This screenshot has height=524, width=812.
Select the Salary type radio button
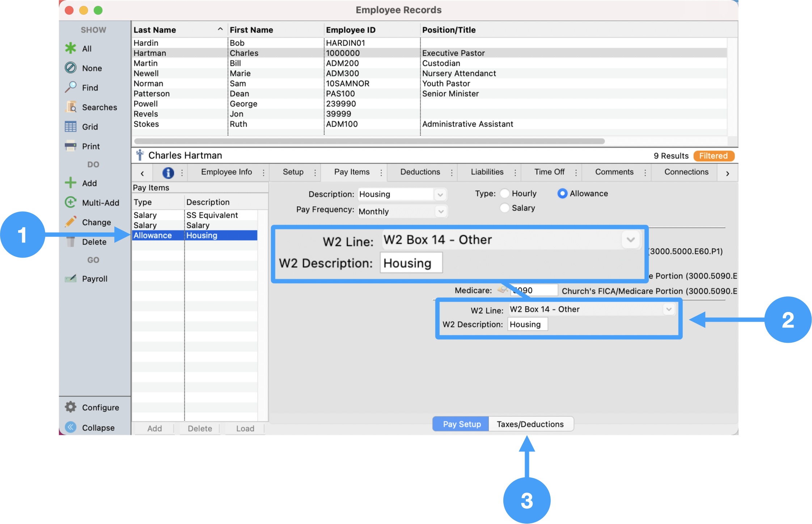tap(504, 208)
